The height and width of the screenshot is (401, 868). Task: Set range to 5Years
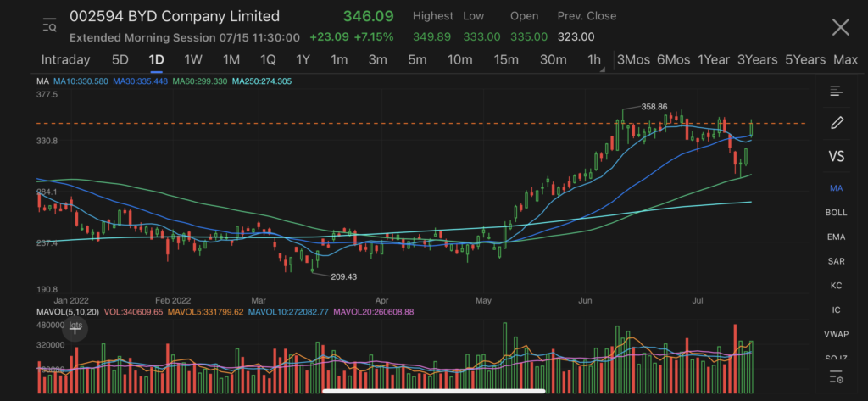(805, 60)
